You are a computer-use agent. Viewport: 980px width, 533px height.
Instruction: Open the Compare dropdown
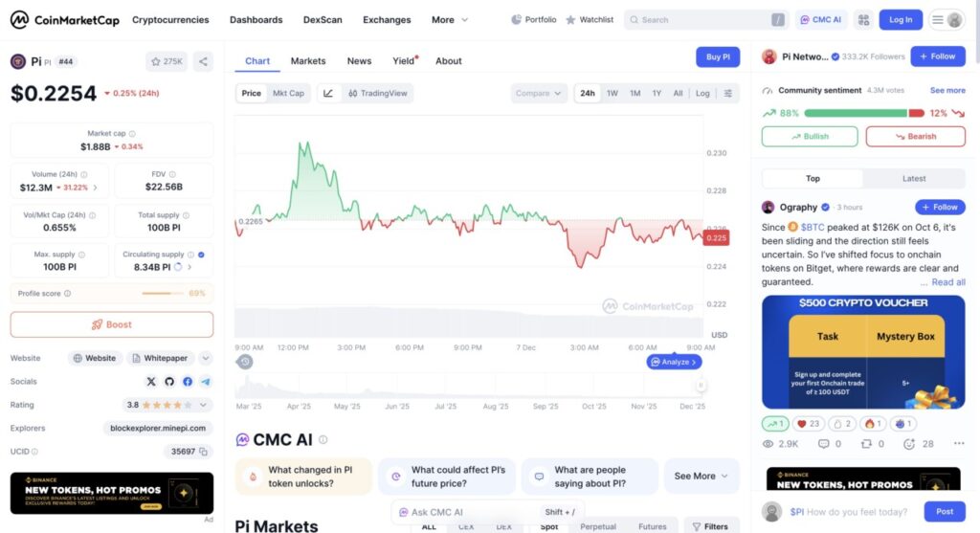[x=539, y=94]
